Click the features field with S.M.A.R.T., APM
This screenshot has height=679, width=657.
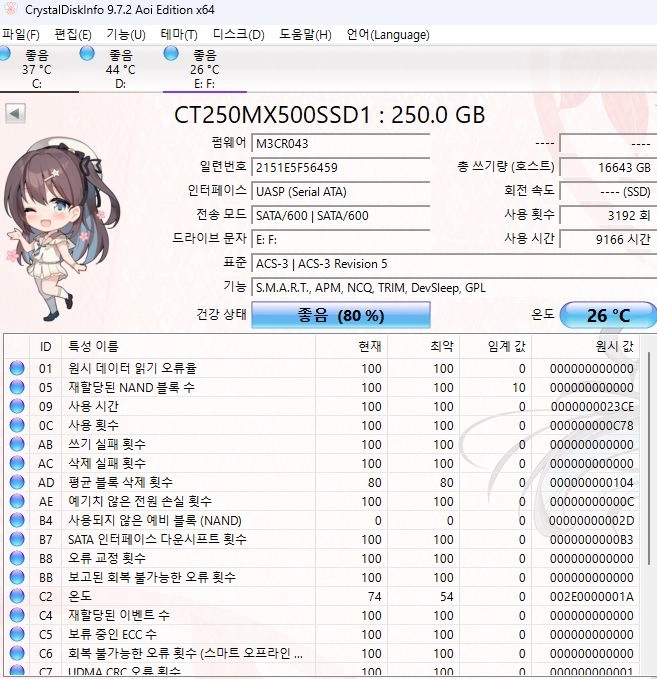click(x=454, y=288)
